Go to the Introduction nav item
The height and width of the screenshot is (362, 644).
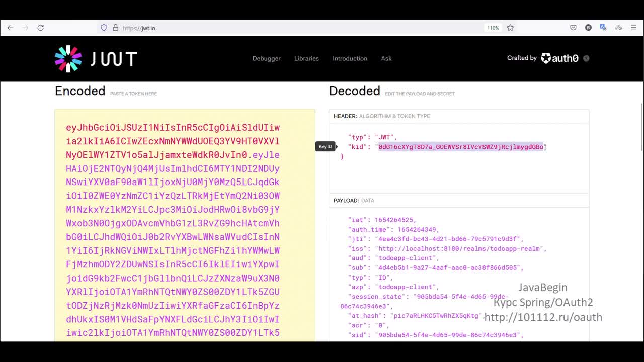tap(350, 58)
